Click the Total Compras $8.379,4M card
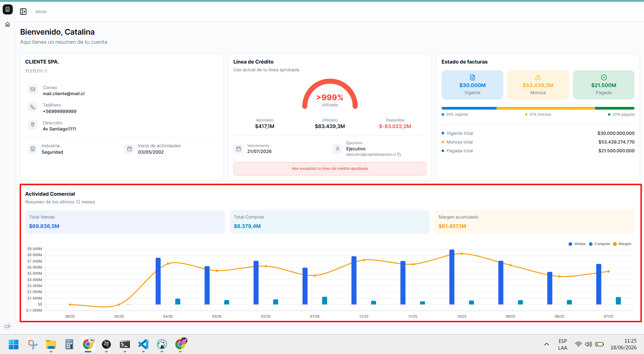 pos(330,222)
